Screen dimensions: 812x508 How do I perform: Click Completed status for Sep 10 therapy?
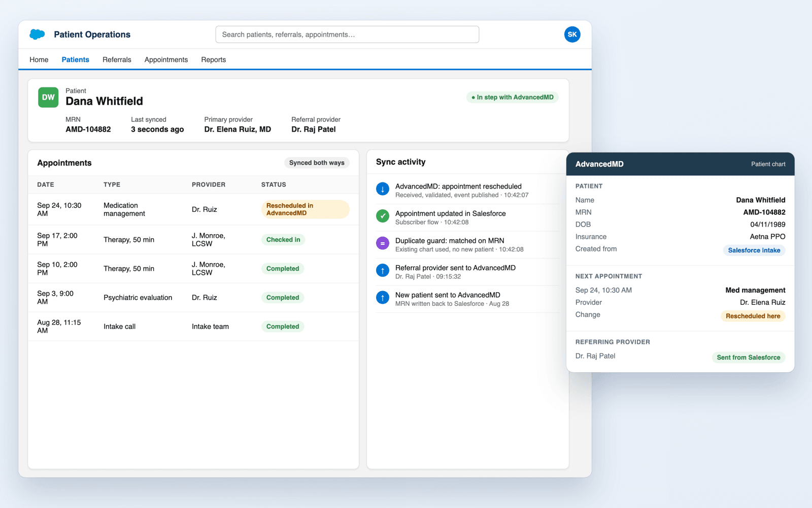coord(283,269)
